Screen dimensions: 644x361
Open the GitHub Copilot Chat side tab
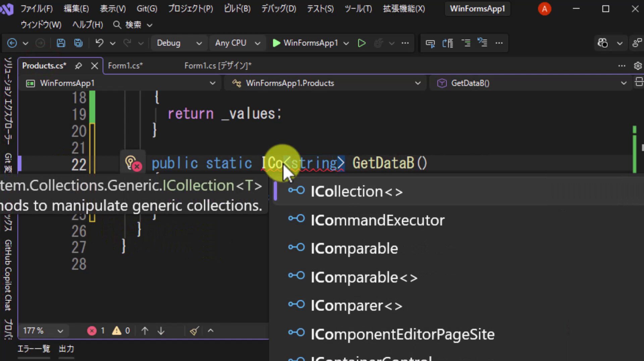coord(8,275)
